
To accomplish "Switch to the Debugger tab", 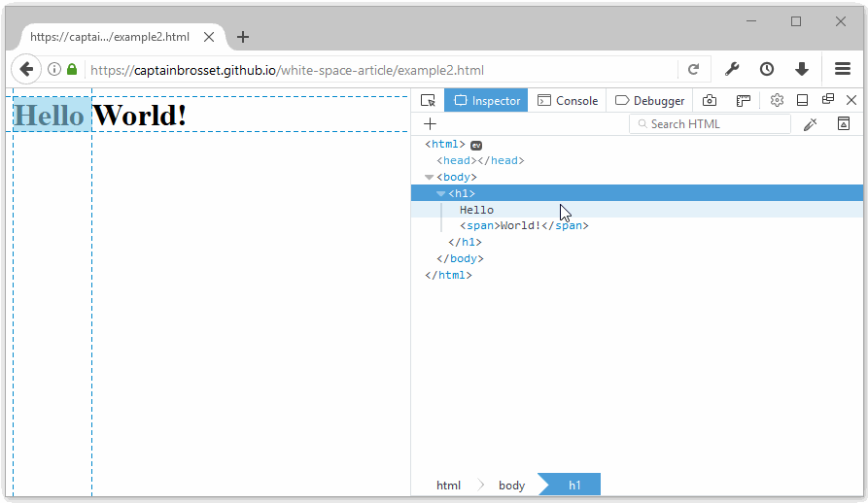I will pos(649,100).
